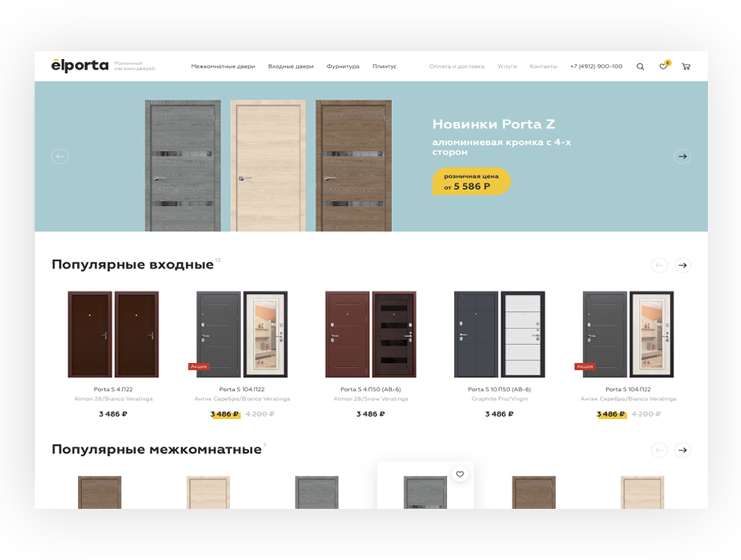Open Входные двери menu
Screen dimensions: 741x560
291,67
